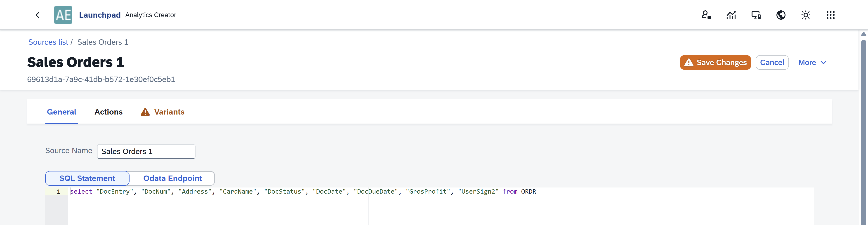Toggle the sun theme icon

pos(805,15)
